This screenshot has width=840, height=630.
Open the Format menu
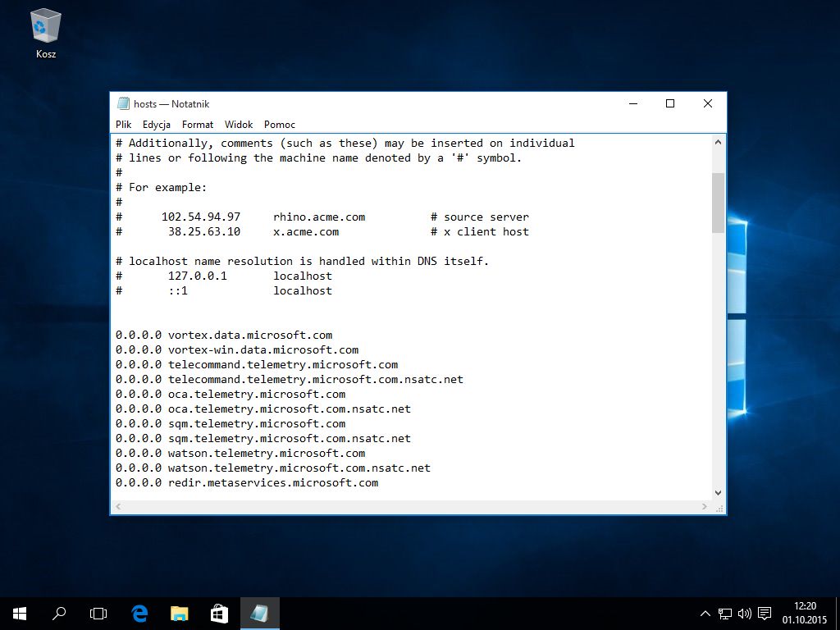[x=198, y=125]
